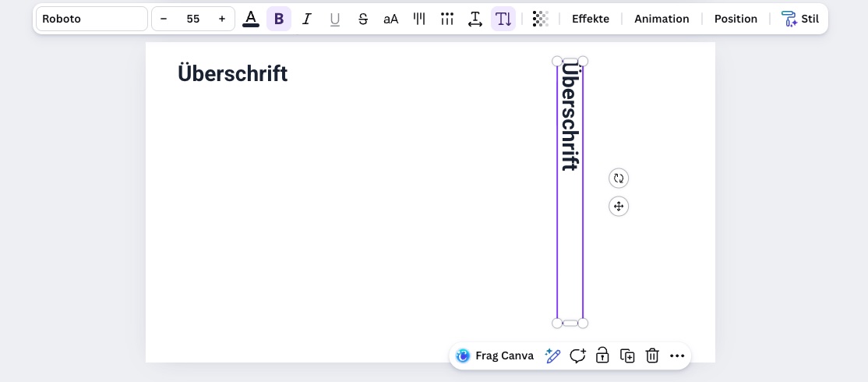
Task: Decrease font size with minus button
Action: [x=164, y=19]
